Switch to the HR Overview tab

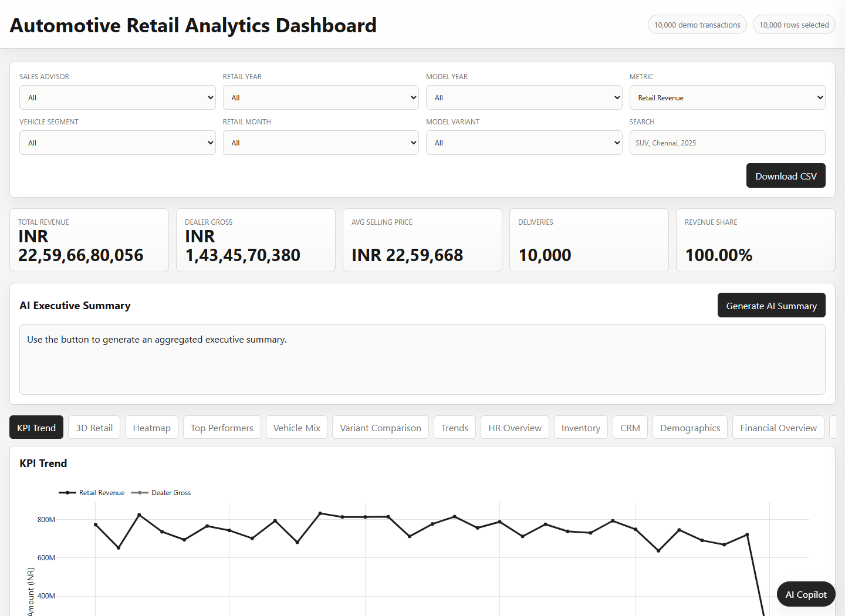coord(515,428)
